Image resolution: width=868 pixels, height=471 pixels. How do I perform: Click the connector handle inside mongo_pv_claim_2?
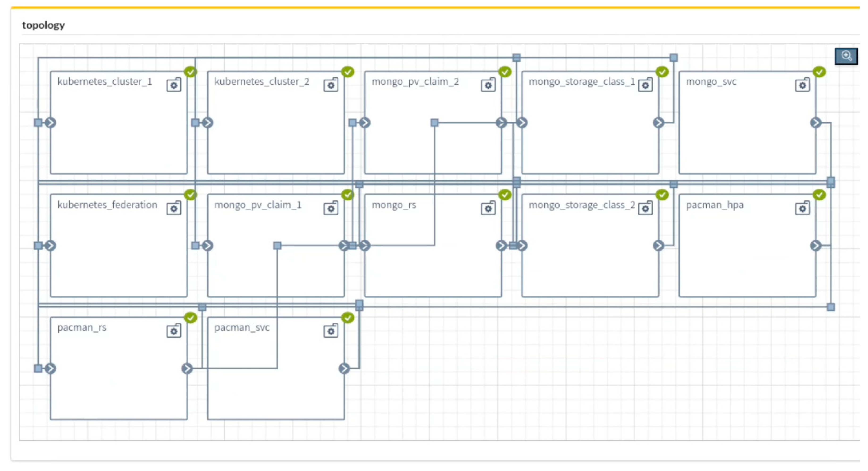pos(434,123)
